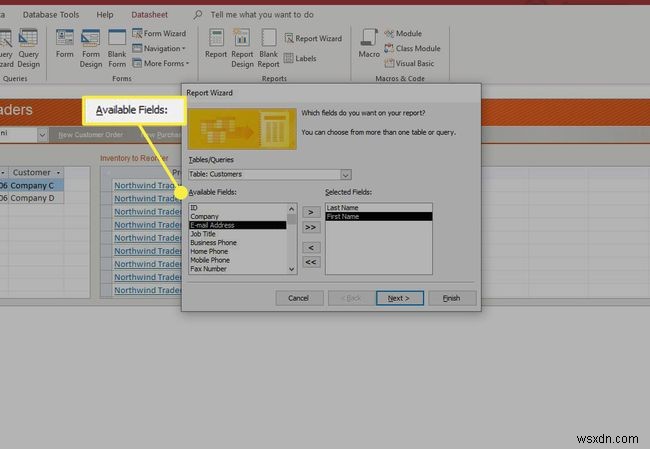The image size is (650, 449).
Task: Insert a Class Module
Action: [412, 49]
